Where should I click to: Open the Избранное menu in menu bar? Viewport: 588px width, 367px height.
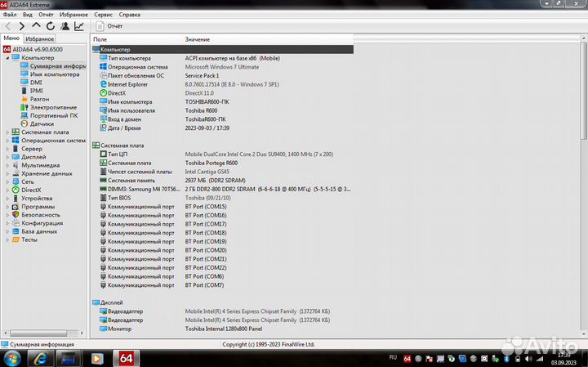(x=73, y=15)
